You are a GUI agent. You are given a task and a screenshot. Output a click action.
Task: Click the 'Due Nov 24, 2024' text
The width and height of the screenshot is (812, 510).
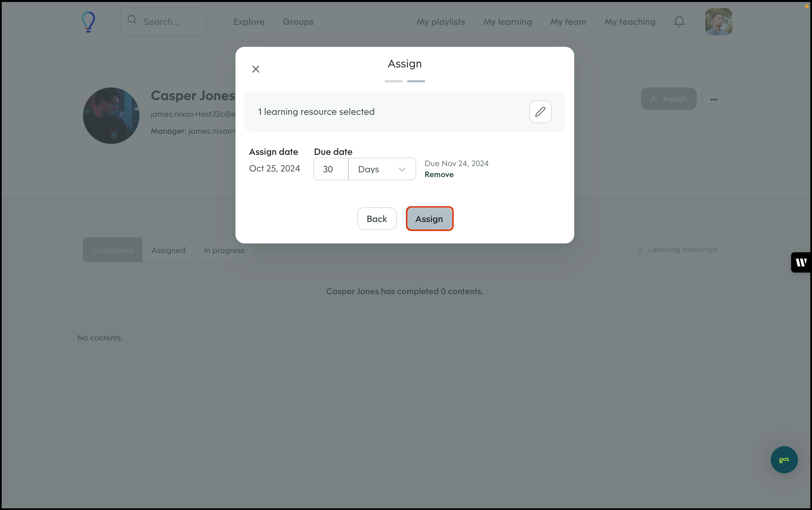click(x=457, y=163)
